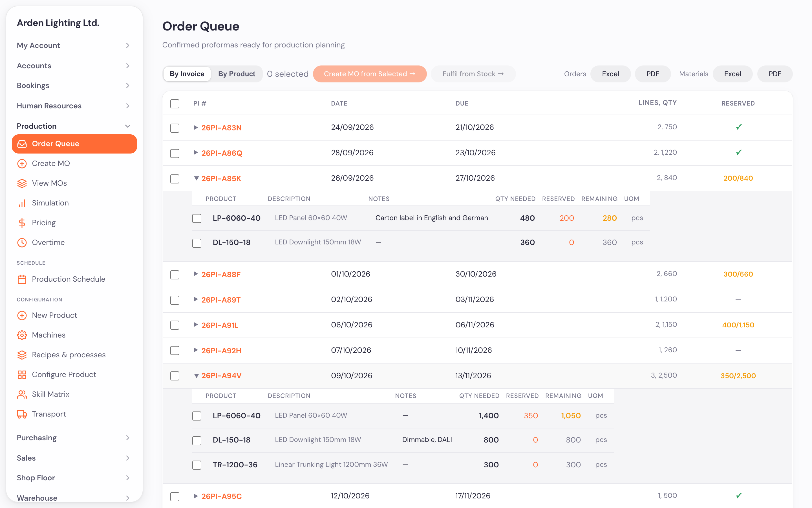The width and height of the screenshot is (812, 508).
Task: Collapse invoice 26PI-A94V row triangle
Action: (x=196, y=376)
